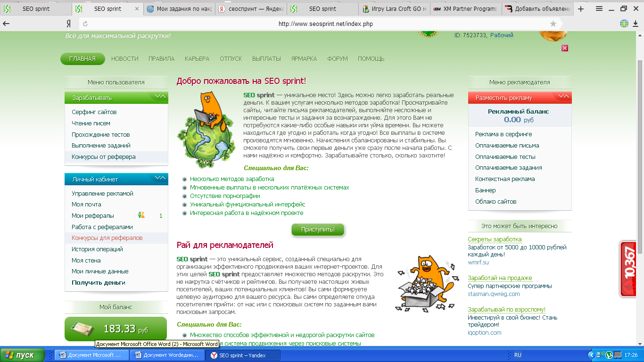Collapse the Зарабатывать menu section

coord(160,97)
